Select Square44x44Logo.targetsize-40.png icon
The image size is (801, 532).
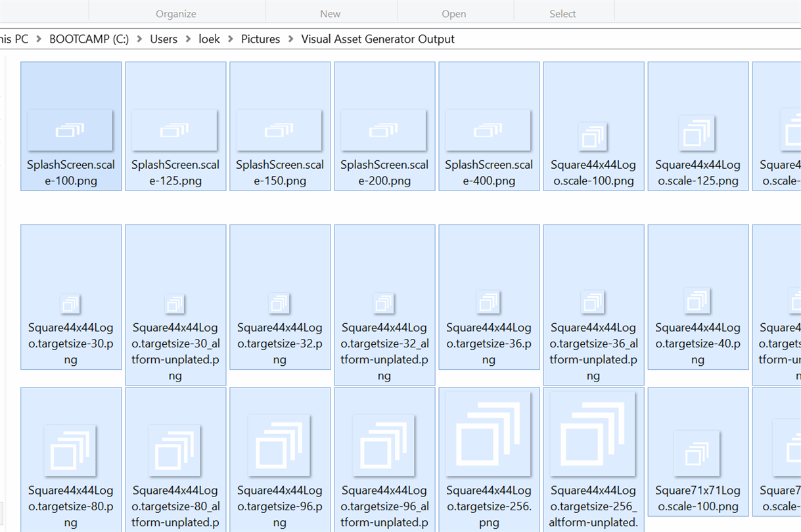(697, 301)
